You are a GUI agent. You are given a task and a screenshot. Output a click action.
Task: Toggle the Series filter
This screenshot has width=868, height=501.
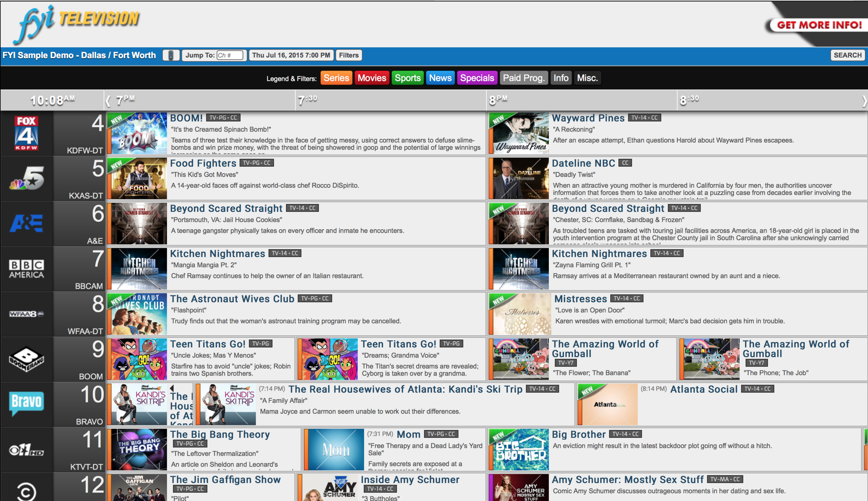click(336, 78)
